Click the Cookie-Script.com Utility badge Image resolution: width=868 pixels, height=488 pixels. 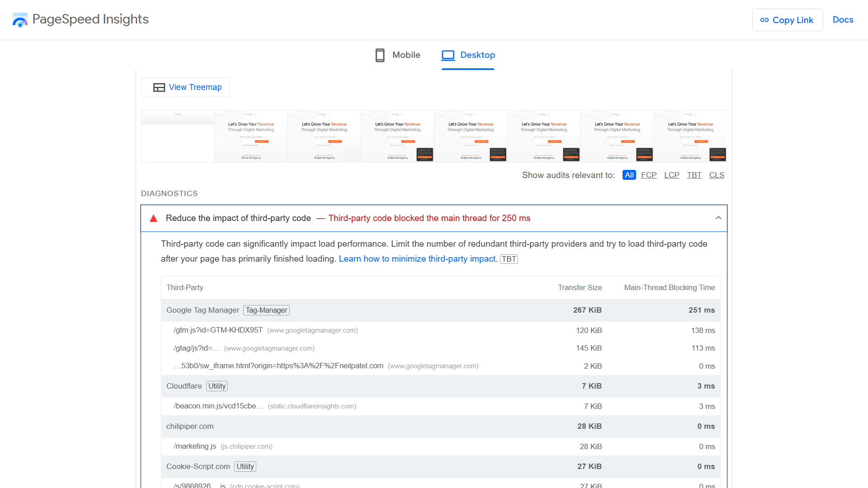coord(245,466)
